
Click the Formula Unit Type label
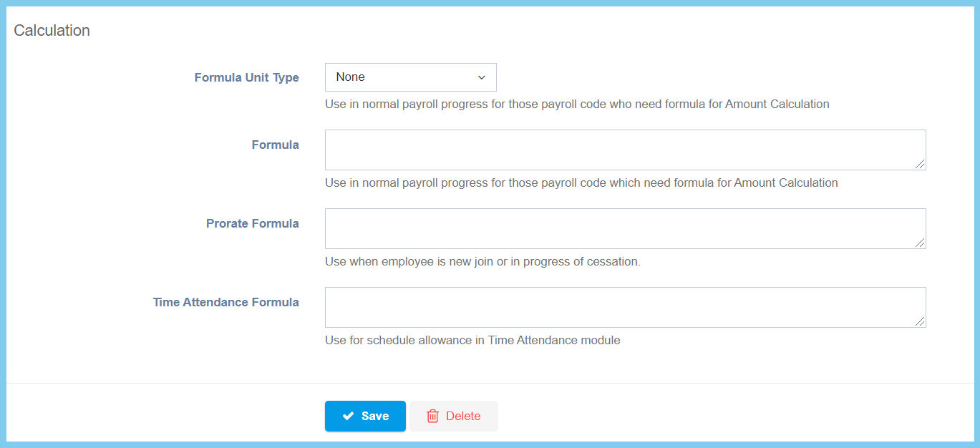pyautogui.click(x=246, y=77)
